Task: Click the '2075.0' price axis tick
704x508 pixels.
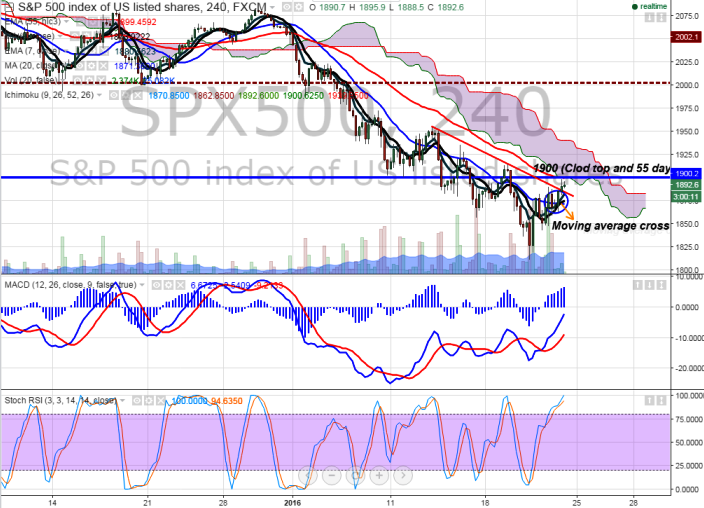Action: click(687, 16)
